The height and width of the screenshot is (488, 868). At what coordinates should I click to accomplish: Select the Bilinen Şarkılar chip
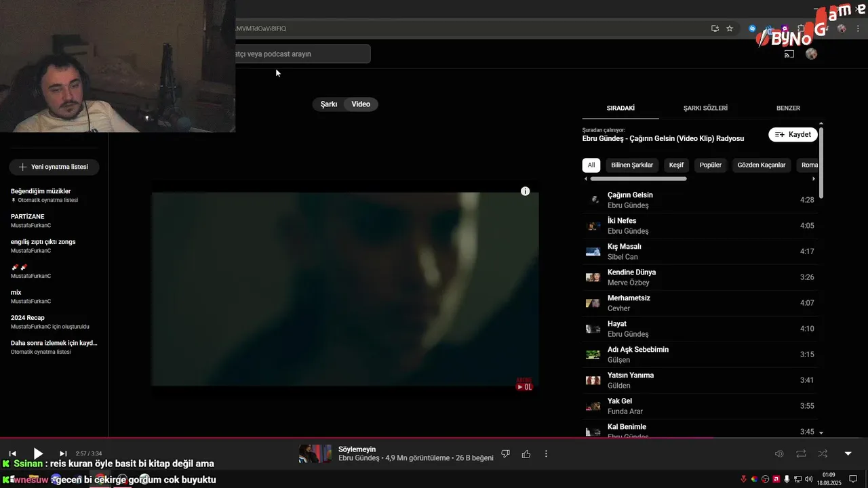click(x=632, y=165)
